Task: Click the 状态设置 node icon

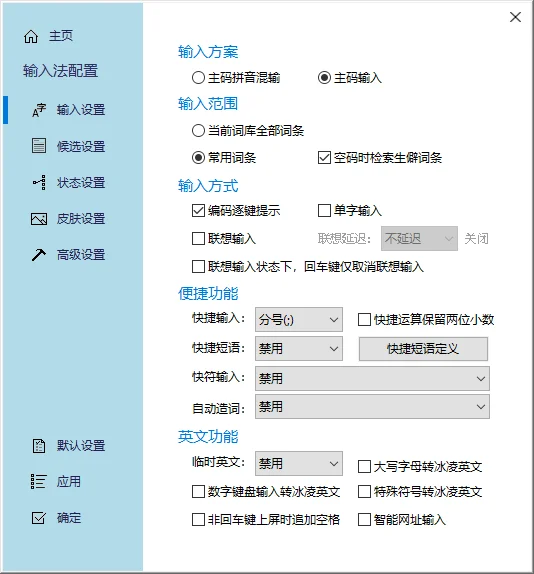Action: (39, 182)
